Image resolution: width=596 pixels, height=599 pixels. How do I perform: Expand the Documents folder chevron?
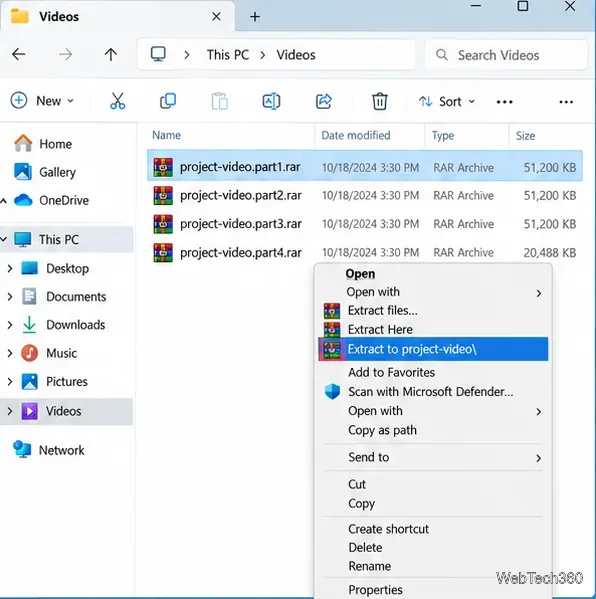pos(10,297)
